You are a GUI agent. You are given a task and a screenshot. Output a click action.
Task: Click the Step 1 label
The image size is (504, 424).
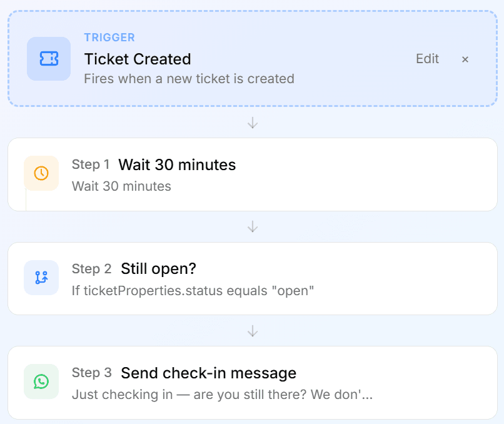[91, 164]
